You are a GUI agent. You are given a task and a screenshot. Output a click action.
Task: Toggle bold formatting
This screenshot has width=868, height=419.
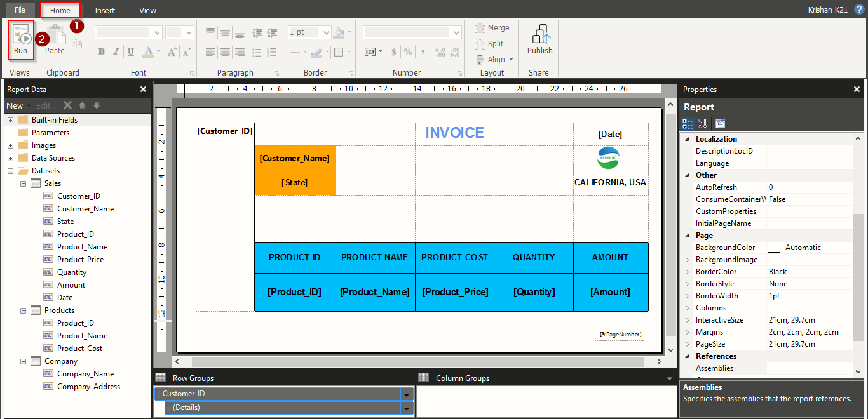point(101,51)
